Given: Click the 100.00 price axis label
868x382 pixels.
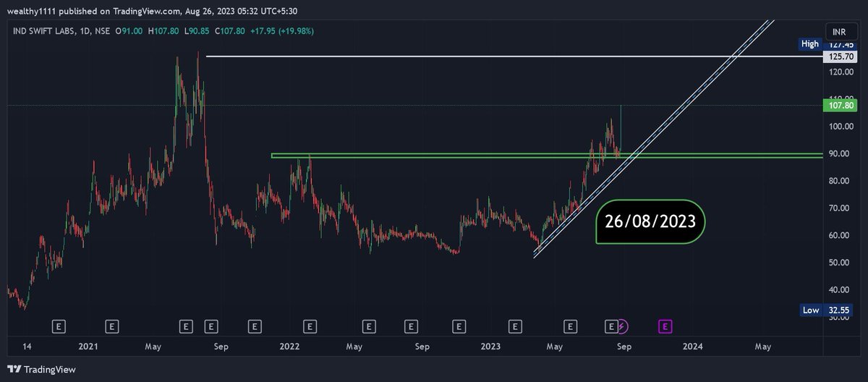Looking at the screenshot, I should pyautogui.click(x=840, y=127).
